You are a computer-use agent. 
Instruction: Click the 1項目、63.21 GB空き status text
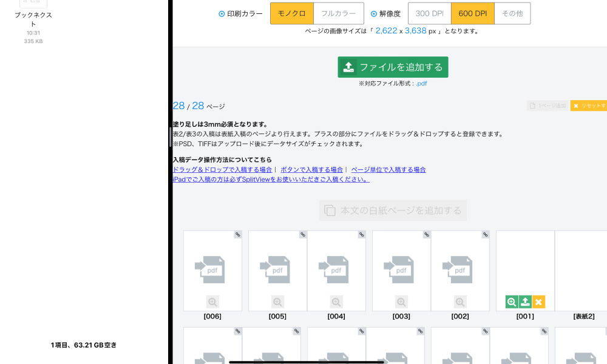click(x=84, y=345)
